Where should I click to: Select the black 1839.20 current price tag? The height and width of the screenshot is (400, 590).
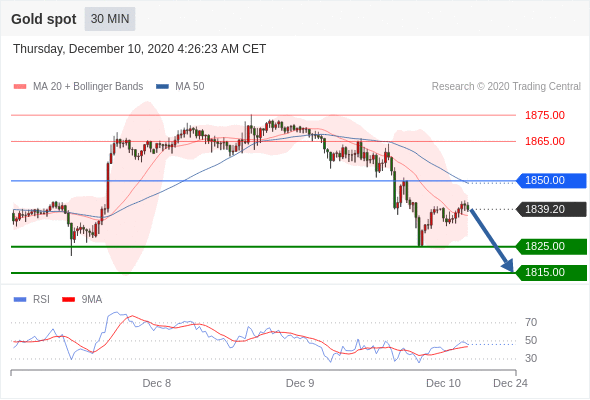(551, 209)
